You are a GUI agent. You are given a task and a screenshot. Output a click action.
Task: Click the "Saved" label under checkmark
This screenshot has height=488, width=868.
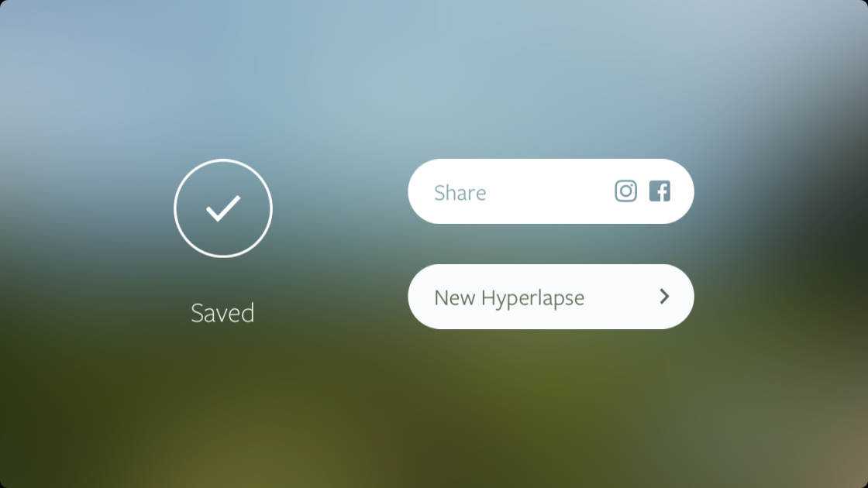click(x=222, y=313)
